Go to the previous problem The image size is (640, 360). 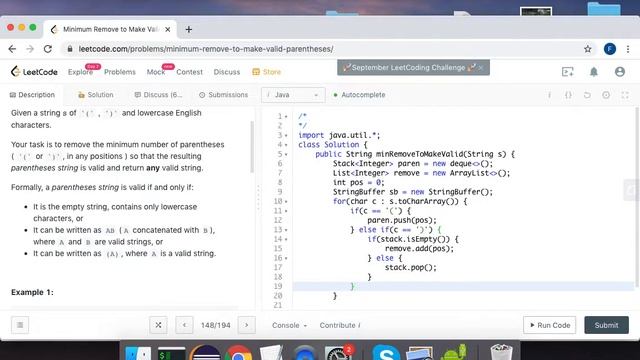(184, 325)
